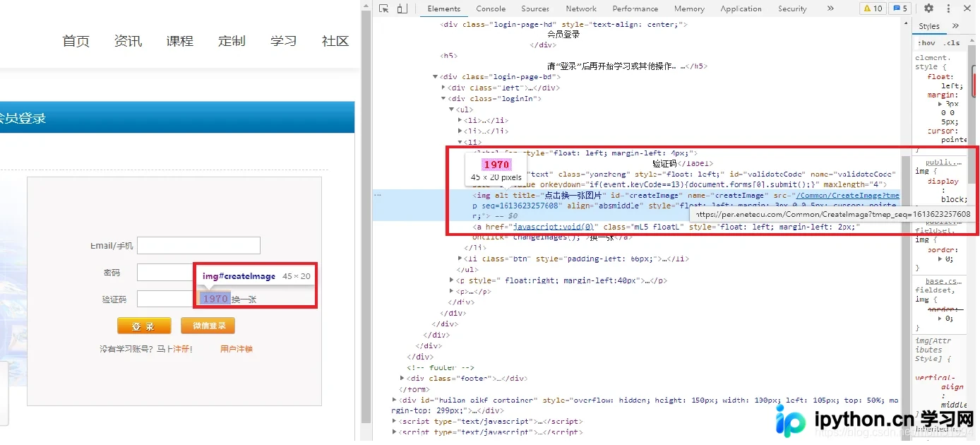
Task: Toggle the .cls class editor button
Action: click(951, 42)
